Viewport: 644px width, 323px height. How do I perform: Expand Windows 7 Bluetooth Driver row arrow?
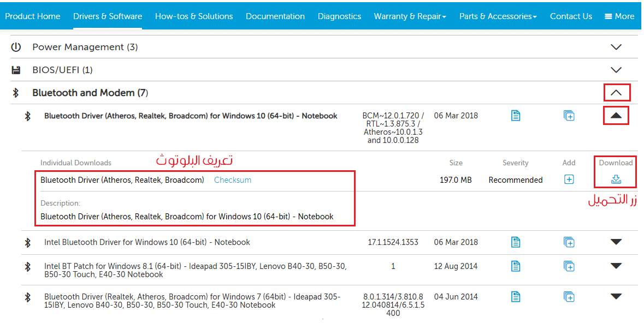pos(616,296)
